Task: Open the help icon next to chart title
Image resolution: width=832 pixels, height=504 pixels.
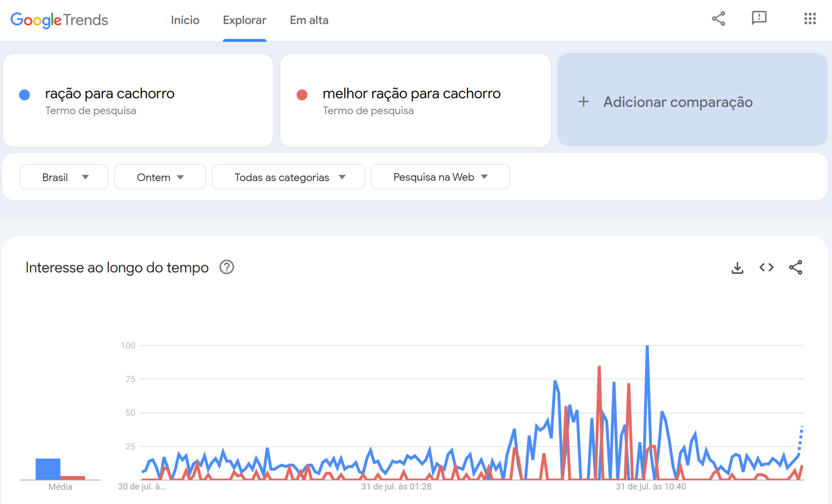Action: (226, 267)
